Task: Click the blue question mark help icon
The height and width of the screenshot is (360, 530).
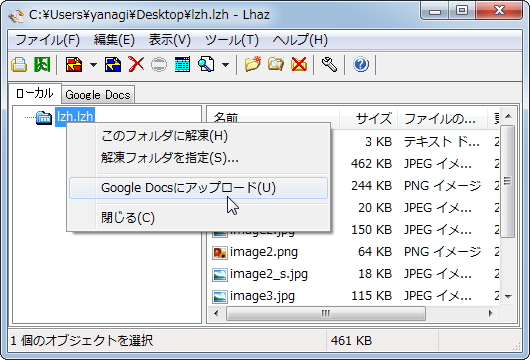Action: pos(361,64)
